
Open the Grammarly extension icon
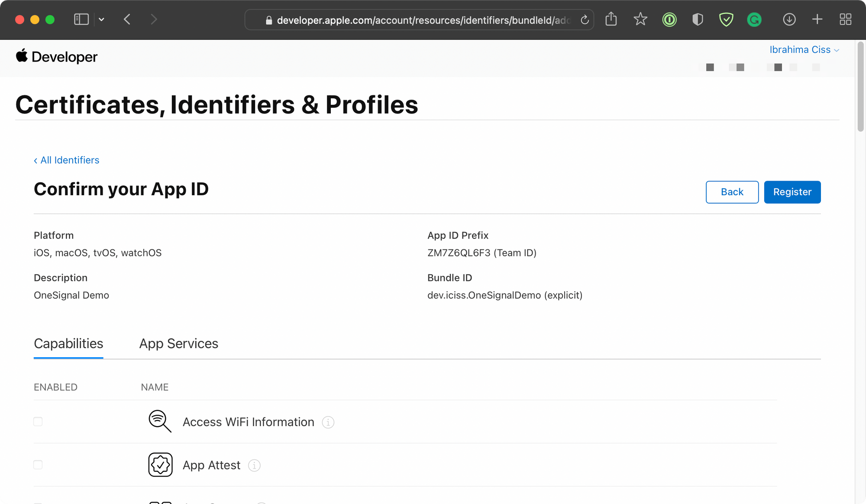click(x=754, y=19)
